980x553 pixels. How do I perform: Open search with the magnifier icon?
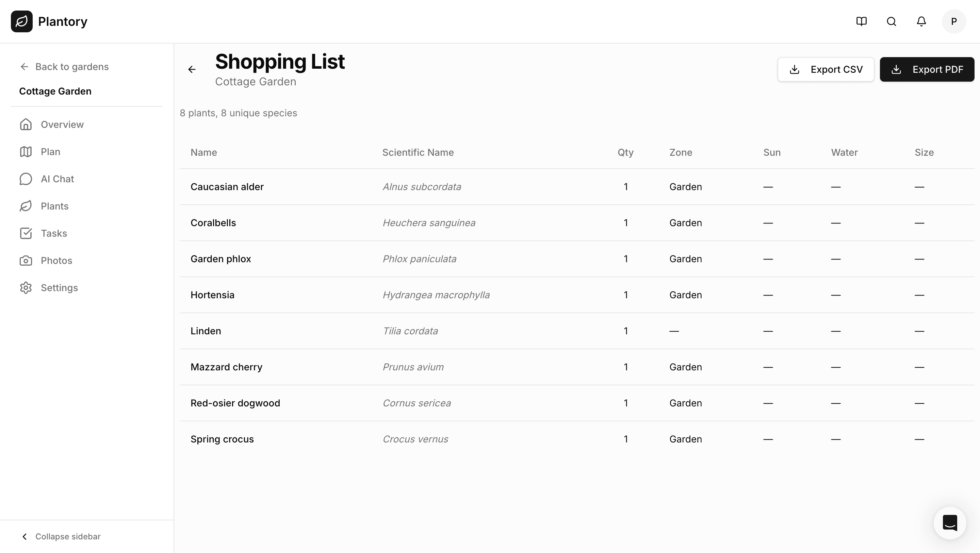pyautogui.click(x=891, y=21)
